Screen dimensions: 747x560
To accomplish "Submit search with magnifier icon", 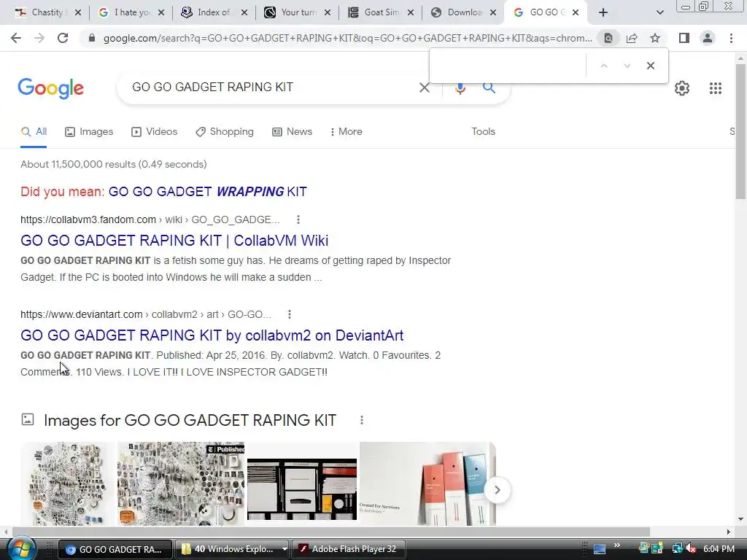I will [489, 87].
